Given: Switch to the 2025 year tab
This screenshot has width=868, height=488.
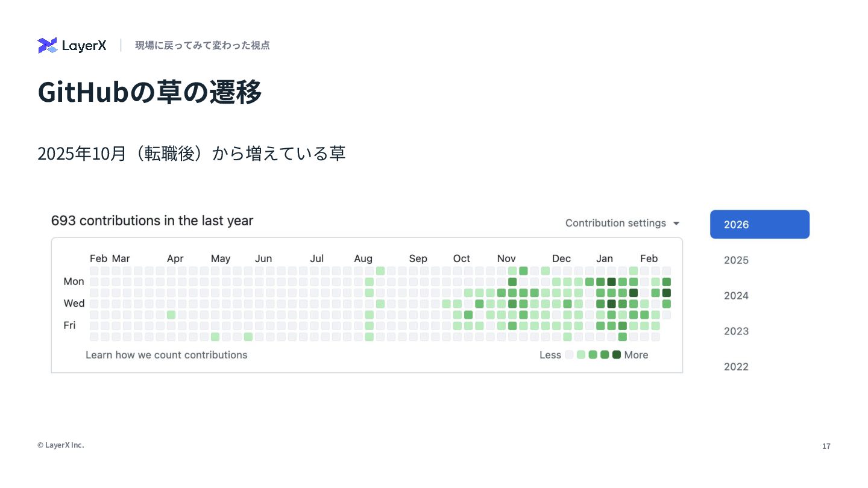Looking at the screenshot, I should click(x=736, y=260).
